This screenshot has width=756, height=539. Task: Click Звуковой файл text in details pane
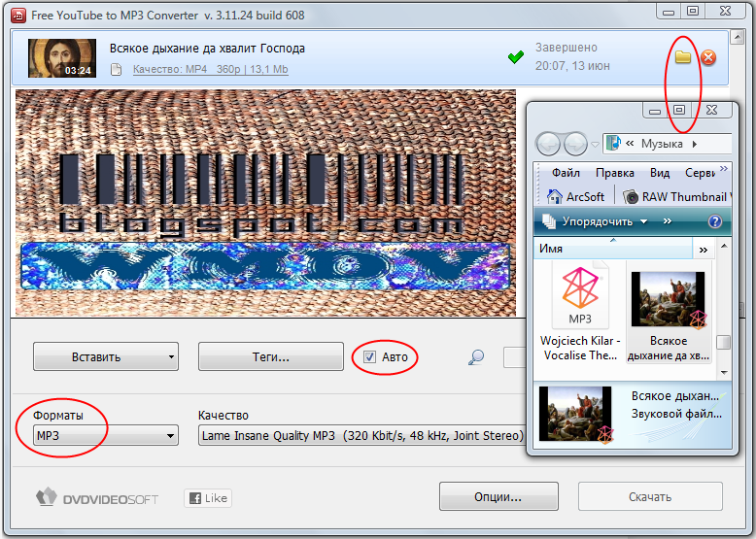[676, 414]
